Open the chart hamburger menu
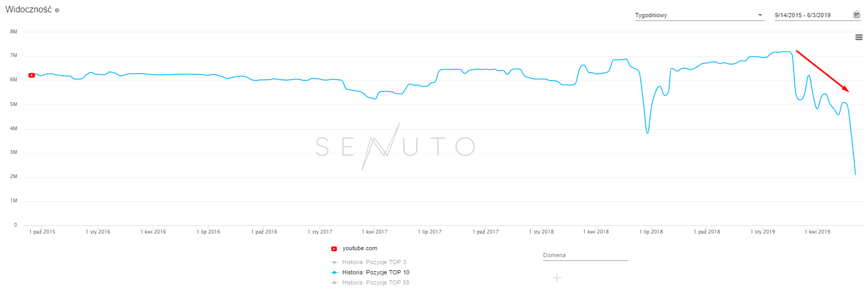Image resolution: width=868 pixels, height=290 pixels. [x=859, y=37]
